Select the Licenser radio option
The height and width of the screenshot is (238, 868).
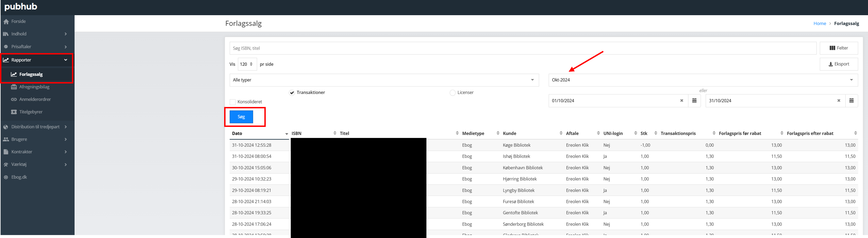click(x=453, y=93)
